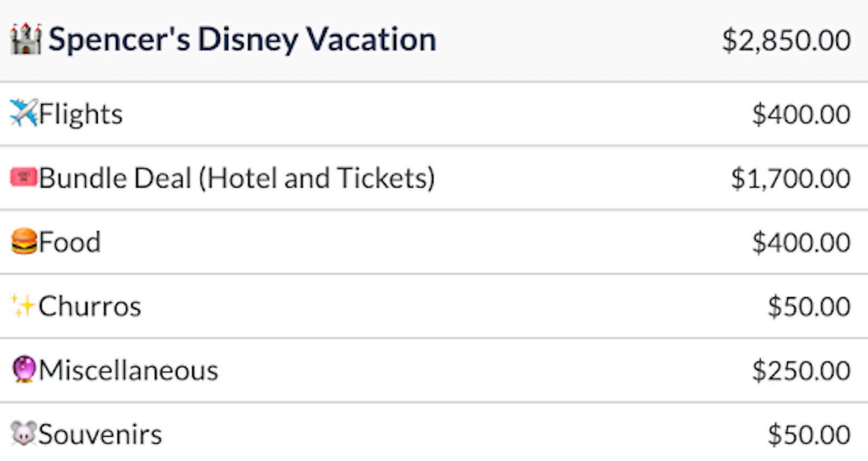
Task: Click the $2,850.00 group total amount
Action: point(786,41)
